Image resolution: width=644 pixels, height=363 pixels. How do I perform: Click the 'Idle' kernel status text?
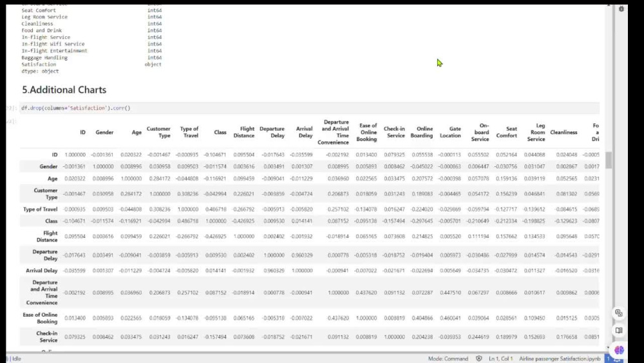tap(17, 358)
